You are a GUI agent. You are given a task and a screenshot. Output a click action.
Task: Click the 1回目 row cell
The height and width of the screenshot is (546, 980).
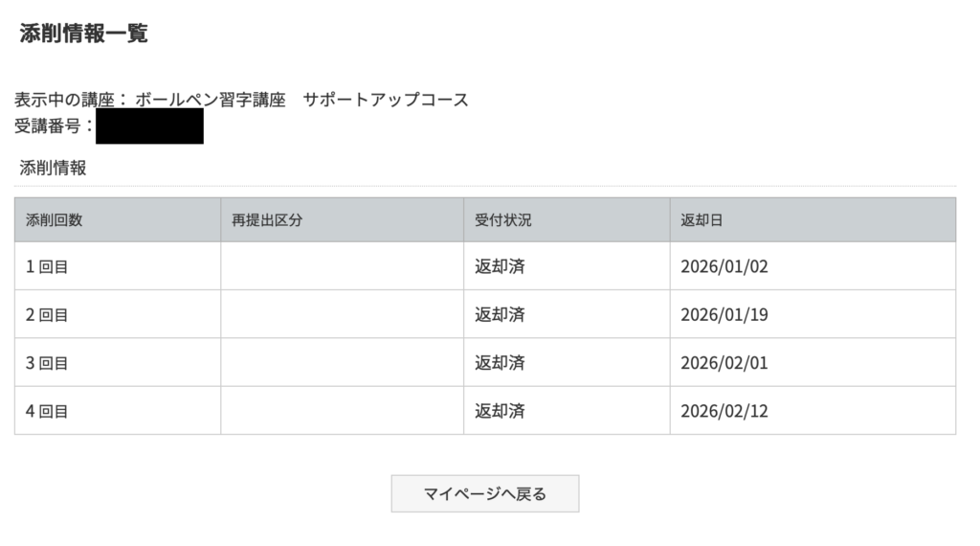click(x=47, y=267)
